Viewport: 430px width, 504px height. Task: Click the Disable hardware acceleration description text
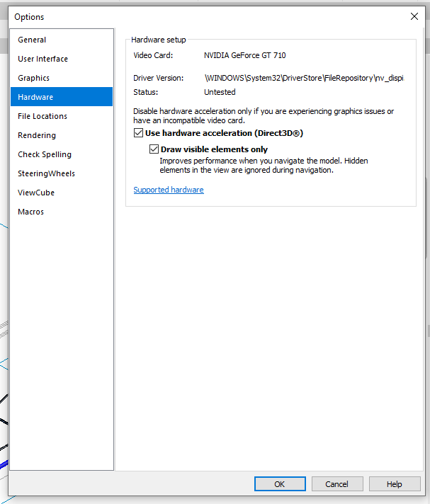click(264, 115)
